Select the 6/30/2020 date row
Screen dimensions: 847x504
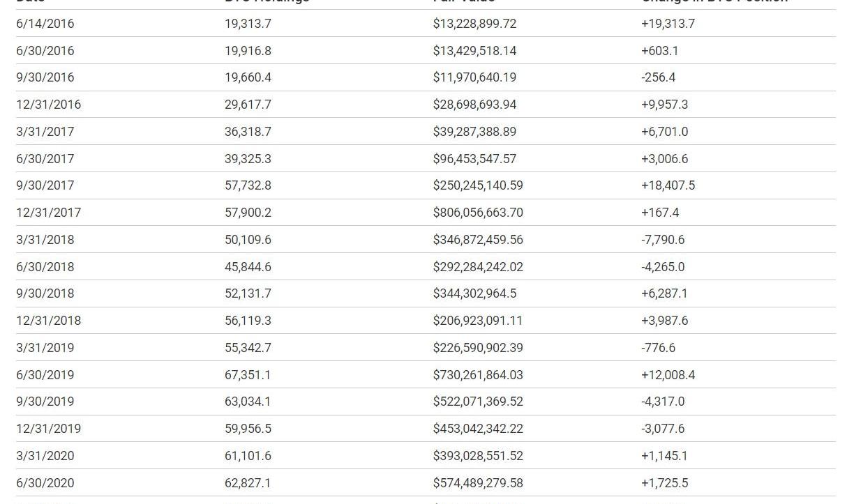[426, 483]
